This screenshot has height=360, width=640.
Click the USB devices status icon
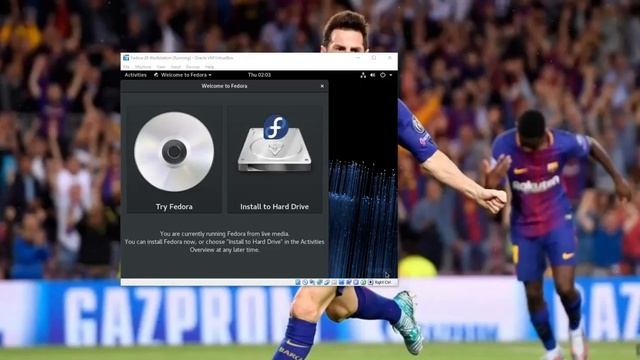(x=327, y=282)
